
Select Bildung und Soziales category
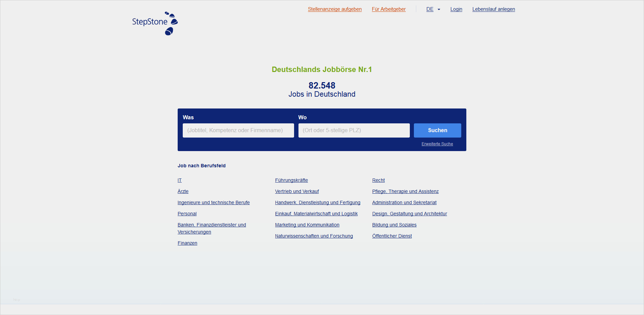pyautogui.click(x=394, y=225)
